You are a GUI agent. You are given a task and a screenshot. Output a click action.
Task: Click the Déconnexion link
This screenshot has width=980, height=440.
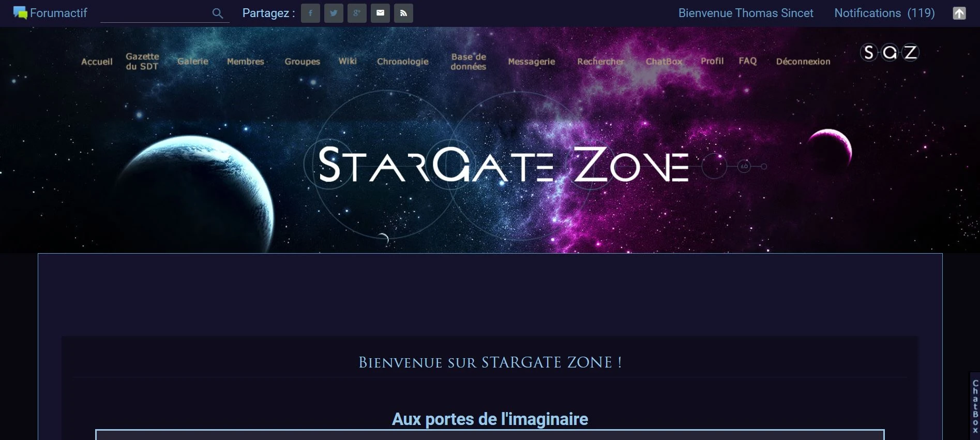(x=803, y=61)
